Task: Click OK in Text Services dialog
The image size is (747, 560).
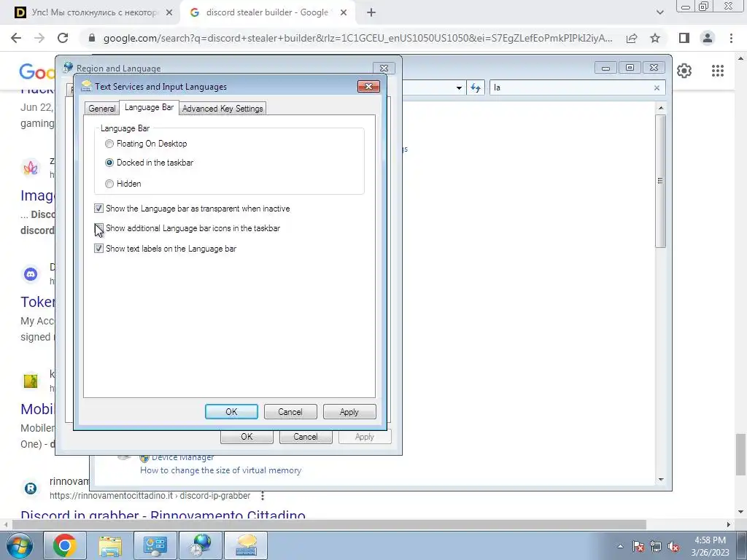Action: [231, 412]
